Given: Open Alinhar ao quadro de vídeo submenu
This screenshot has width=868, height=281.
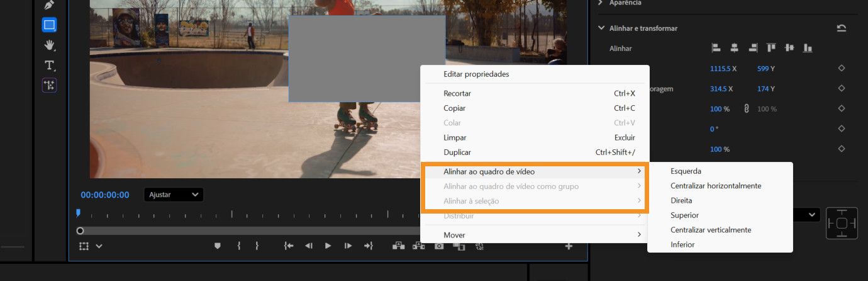Looking at the screenshot, I should point(535,171).
